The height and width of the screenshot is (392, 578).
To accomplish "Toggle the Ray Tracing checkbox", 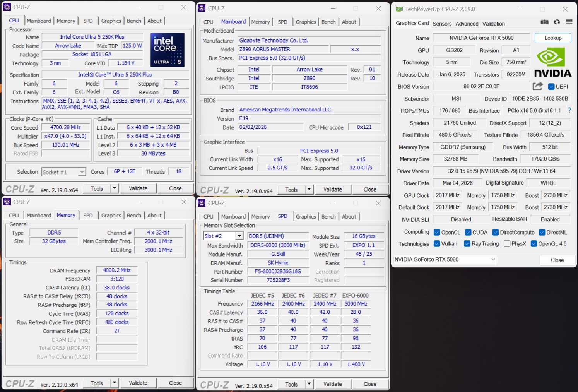I will 467,244.
